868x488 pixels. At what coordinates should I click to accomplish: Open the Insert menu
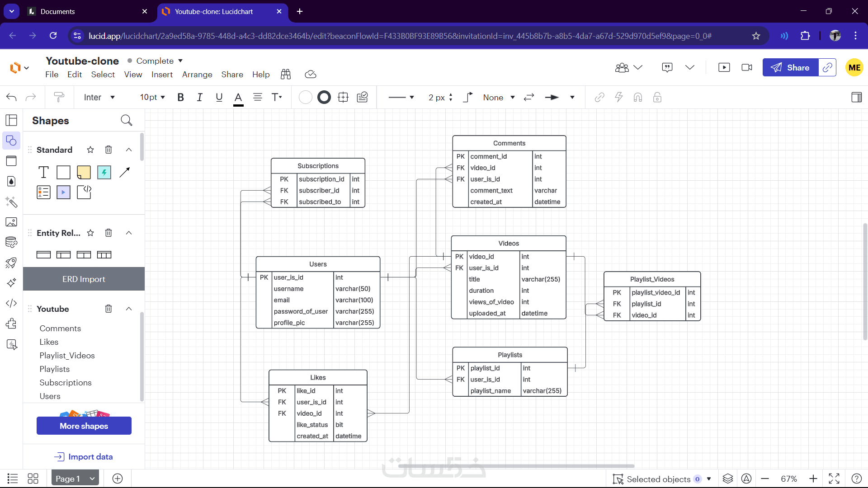point(162,75)
